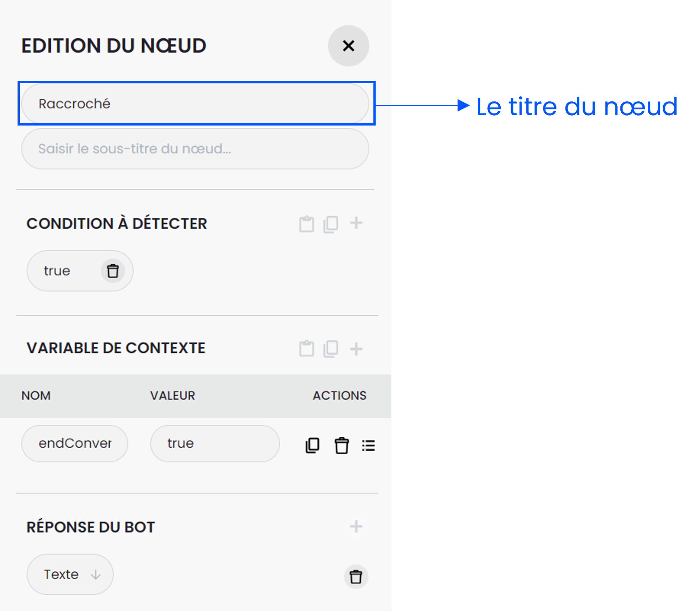Delete the Texte bot response

(356, 577)
